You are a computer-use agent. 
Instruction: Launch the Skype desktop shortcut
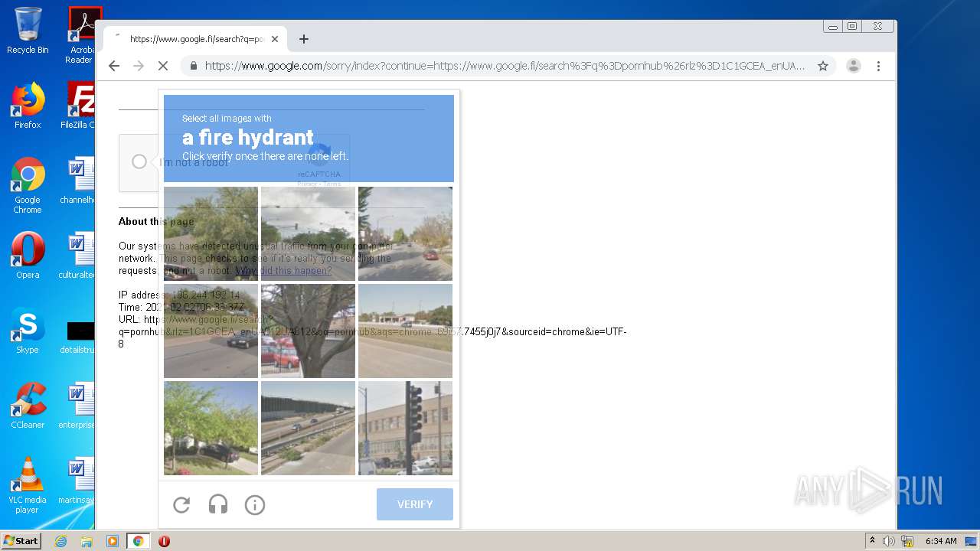(x=28, y=331)
